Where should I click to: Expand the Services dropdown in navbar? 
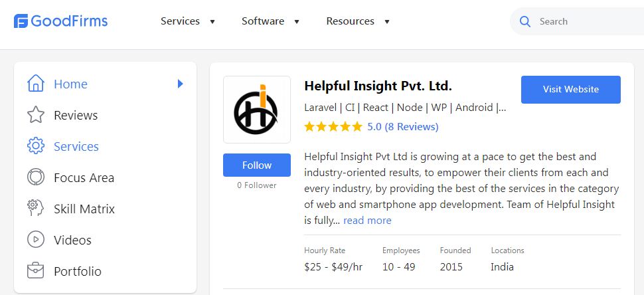(188, 21)
